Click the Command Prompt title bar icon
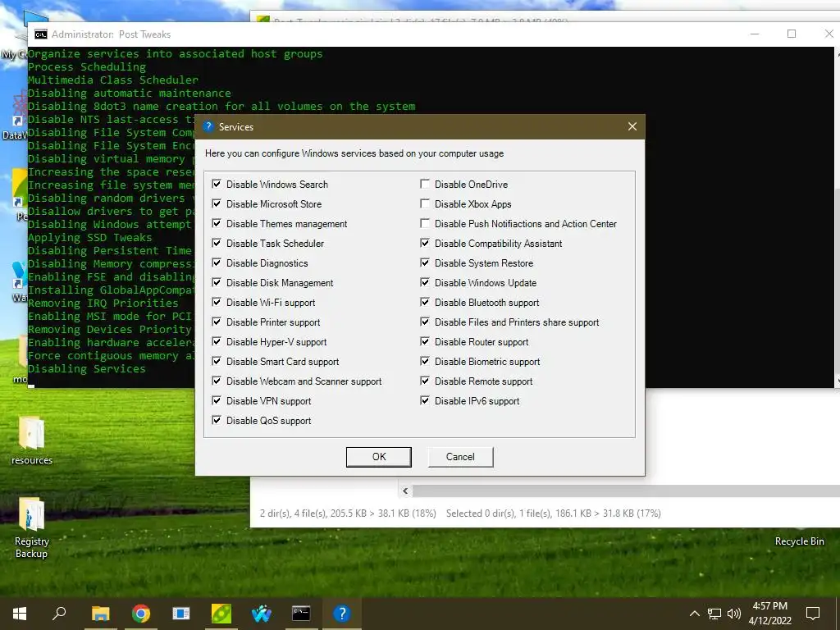This screenshot has height=630, width=840. pyautogui.click(x=41, y=34)
